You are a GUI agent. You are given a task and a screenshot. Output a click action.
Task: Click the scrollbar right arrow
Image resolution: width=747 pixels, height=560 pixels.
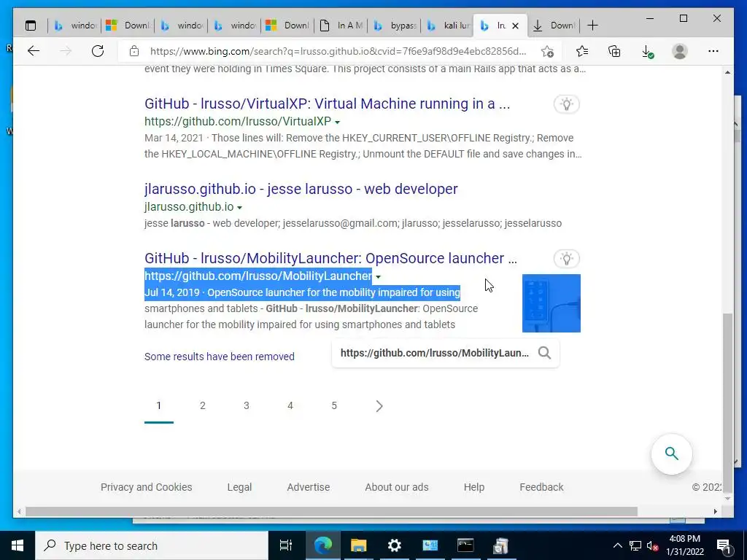point(715,511)
